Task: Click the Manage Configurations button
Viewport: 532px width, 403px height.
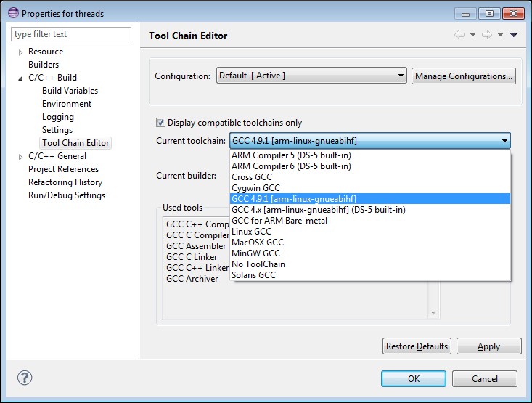Action: [x=464, y=76]
